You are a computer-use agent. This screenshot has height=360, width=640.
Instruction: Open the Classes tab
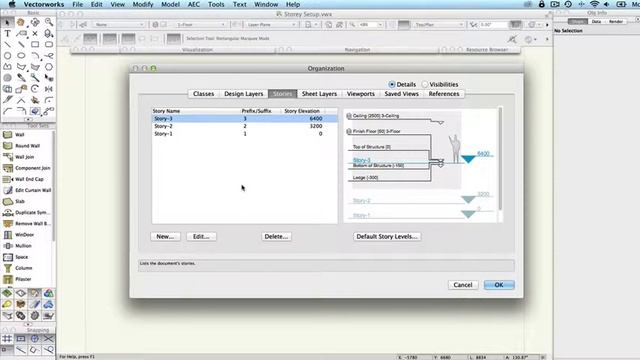[x=203, y=94]
